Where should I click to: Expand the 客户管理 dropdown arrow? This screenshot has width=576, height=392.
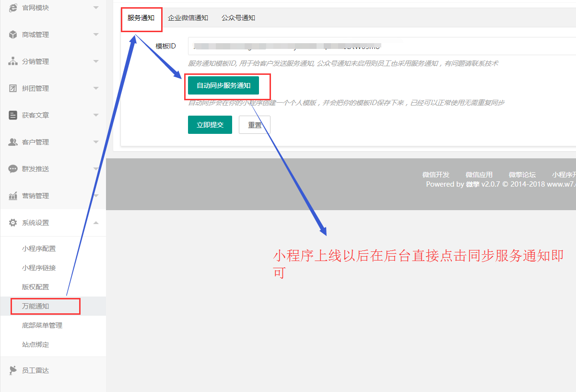pos(96,142)
